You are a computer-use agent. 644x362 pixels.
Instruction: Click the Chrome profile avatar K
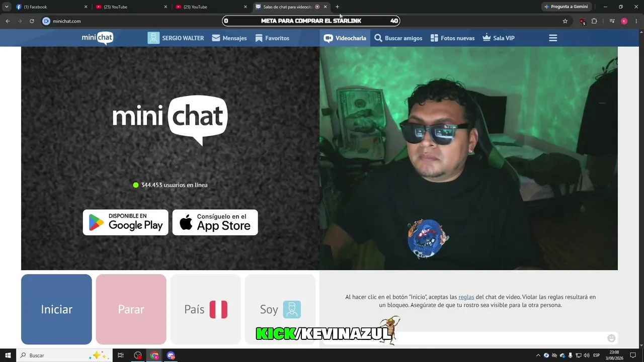point(624,21)
